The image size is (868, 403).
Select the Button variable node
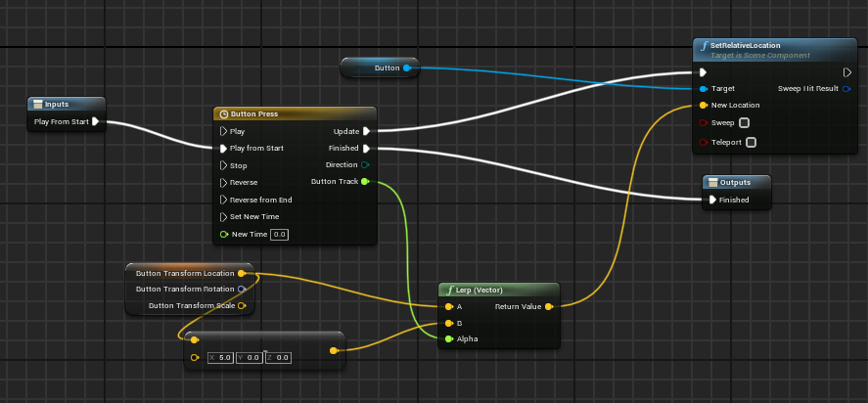380,67
